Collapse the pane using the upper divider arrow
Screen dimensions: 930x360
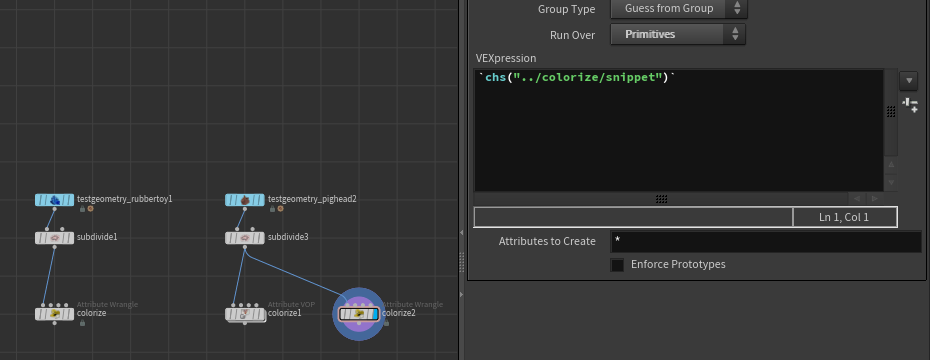pyautogui.click(x=462, y=233)
